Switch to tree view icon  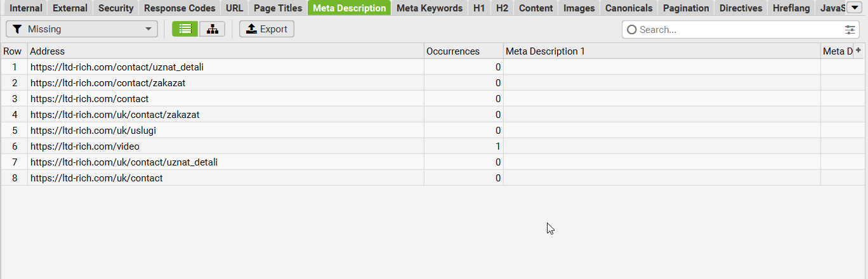tap(212, 29)
